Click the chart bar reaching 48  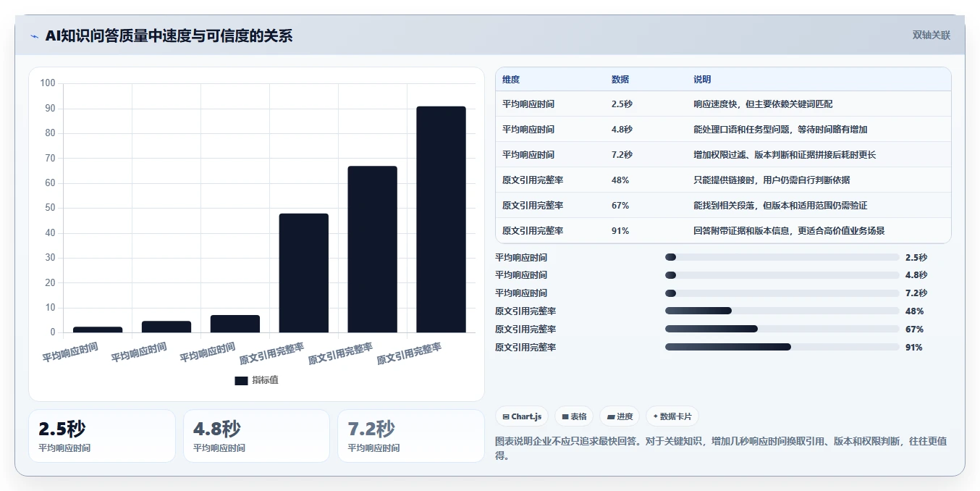click(304, 273)
